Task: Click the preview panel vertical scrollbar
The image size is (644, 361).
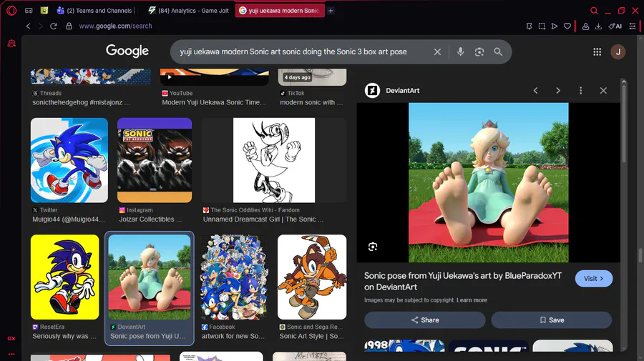Action: click(623, 123)
